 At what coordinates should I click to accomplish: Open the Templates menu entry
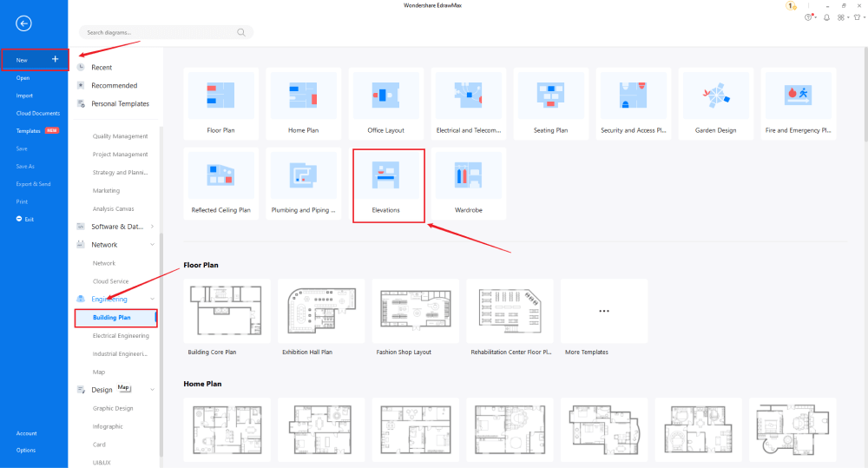point(29,131)
